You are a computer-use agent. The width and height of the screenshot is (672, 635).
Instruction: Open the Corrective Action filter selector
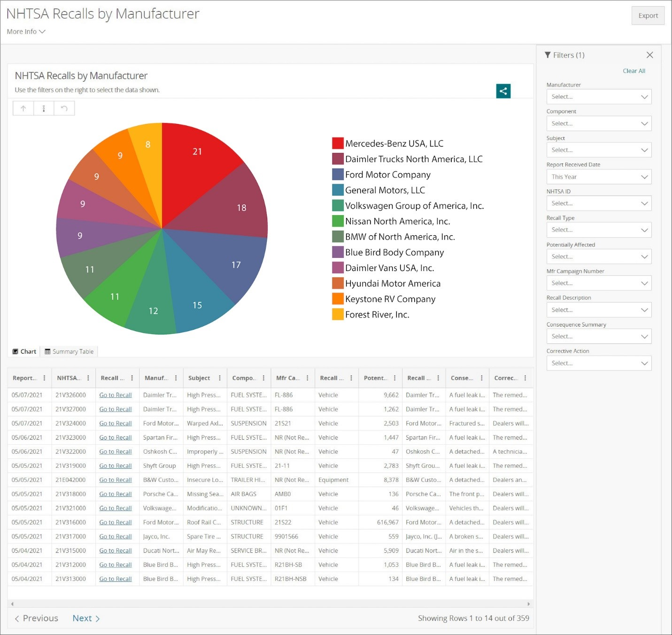599,363
